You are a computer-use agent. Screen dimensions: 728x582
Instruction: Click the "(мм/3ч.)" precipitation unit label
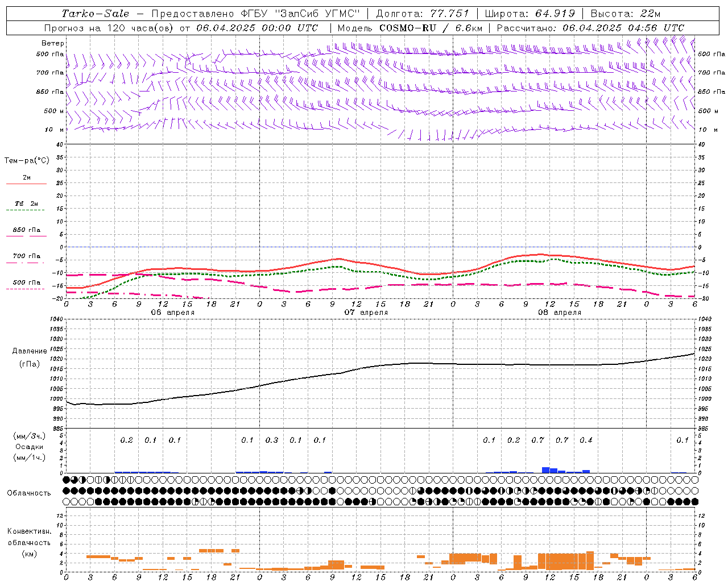29,436
